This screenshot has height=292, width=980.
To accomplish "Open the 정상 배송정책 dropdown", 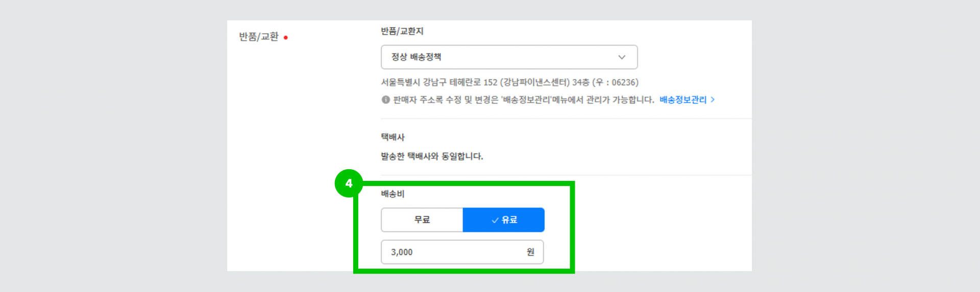I will point(509,57).
